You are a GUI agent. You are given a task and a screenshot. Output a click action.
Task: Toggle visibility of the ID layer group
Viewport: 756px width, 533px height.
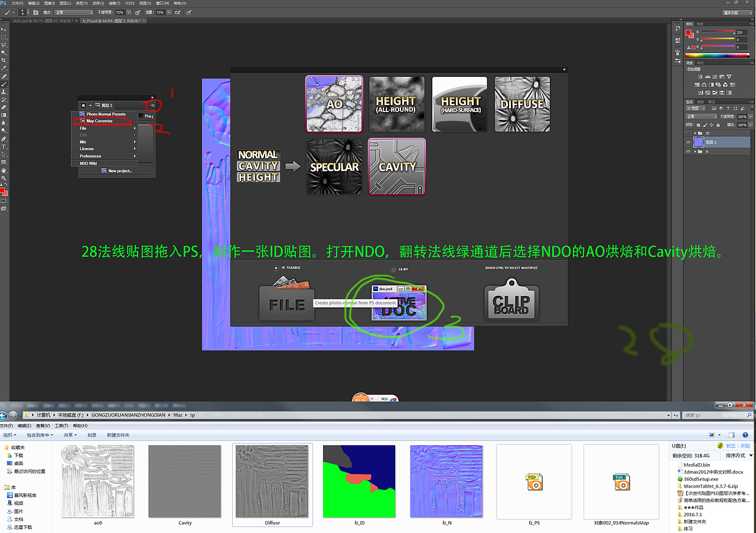[x=688, y=133]
